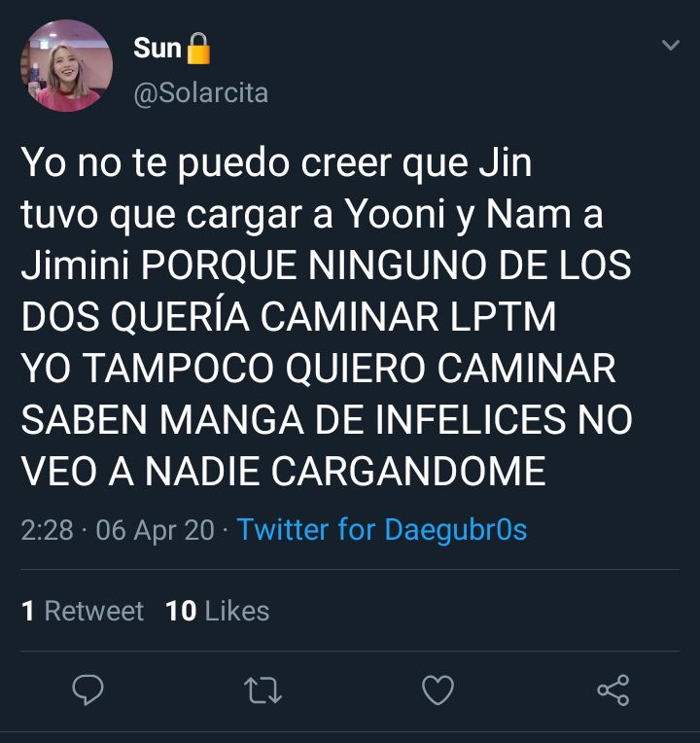Click the date 06 Apr 20
The image size is (700, 743).
tap(155, 530)
